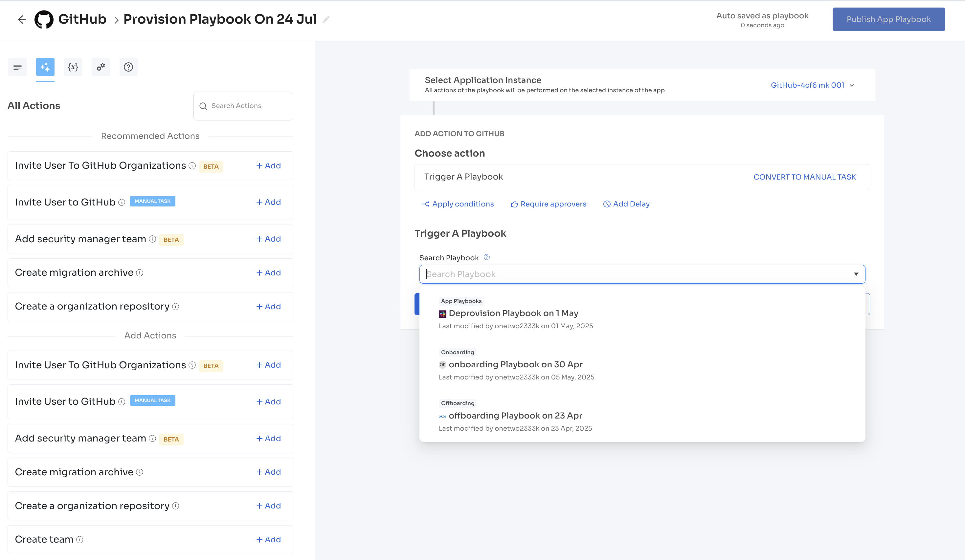The image size is (965, 560).
Task: Add Invite User To GitHub Organizations under Add Actions
Action: pos(268,365)
